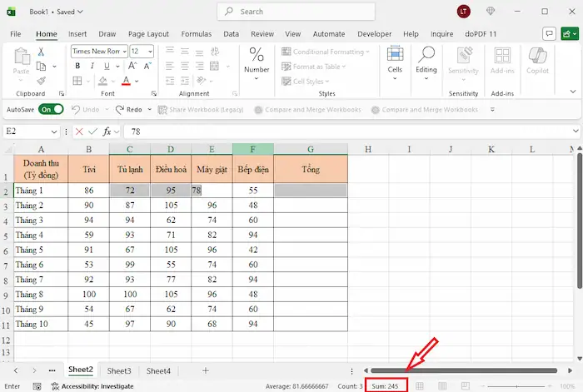Click the Editing magnifier icon
The image size is (583, 392).
(x=426, y=60)
